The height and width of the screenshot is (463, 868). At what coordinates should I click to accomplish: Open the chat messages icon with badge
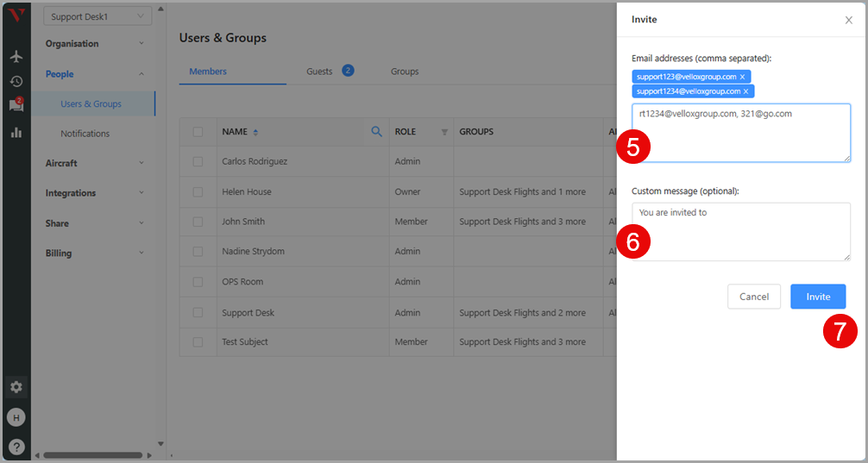click(16, 105)
